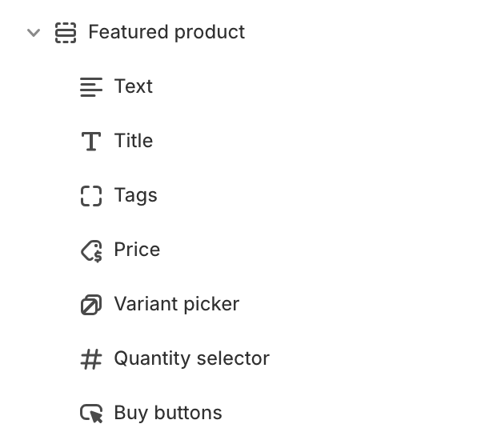Click the Buy buttons cursor icon
The height and width of the screenshot is (448, 477).
pyautogui.click(x=91, y=414)
